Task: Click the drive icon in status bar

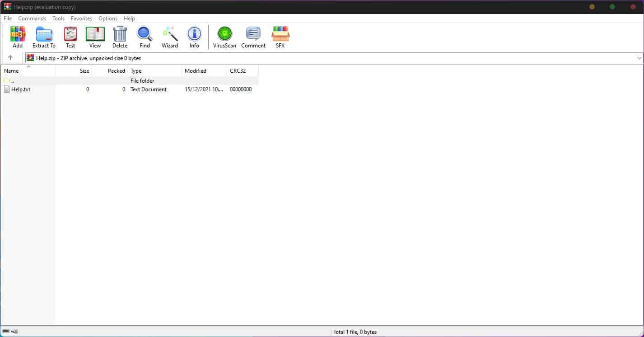Action: (x=6, y=332)
